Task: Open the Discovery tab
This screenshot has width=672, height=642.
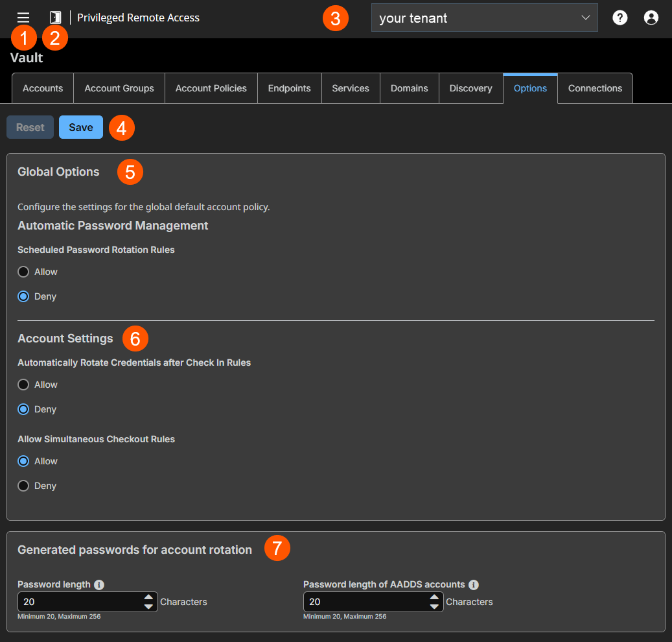Action: (470, 88)
